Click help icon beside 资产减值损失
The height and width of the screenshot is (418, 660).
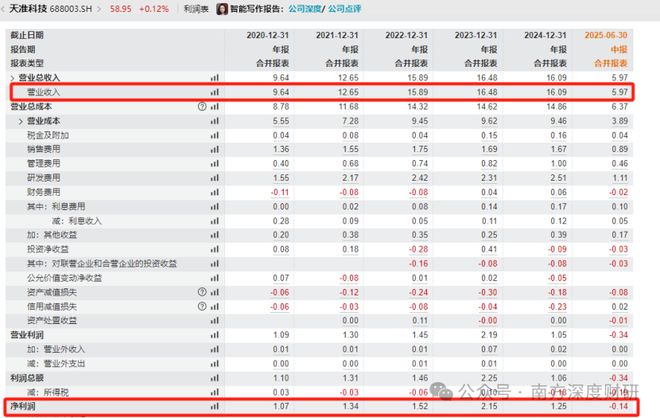(x=202, y=292)
